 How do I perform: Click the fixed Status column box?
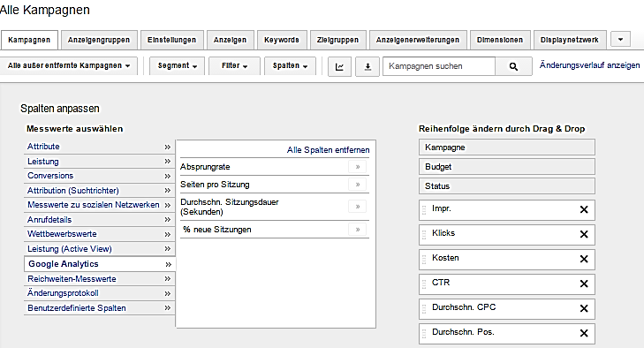click(507, 186)
